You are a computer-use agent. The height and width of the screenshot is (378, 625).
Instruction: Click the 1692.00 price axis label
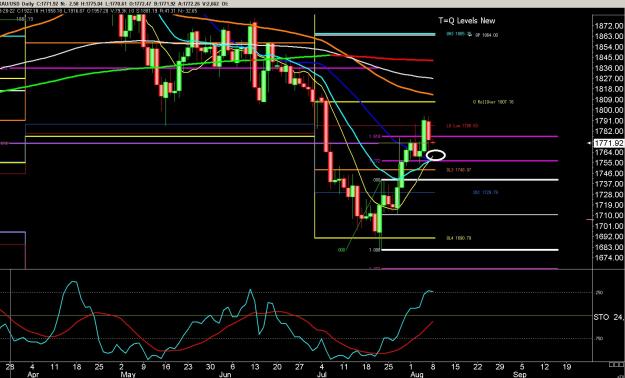click(x=609, y=237)
